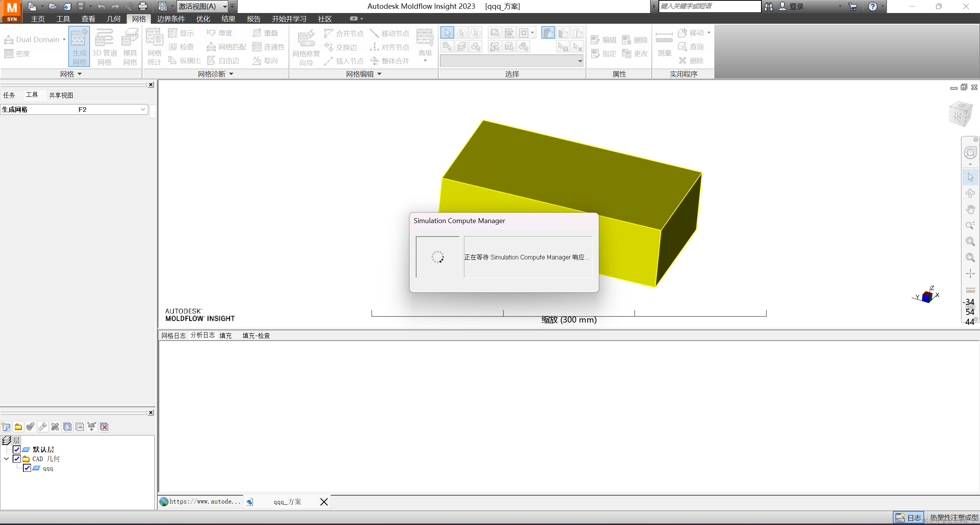980x525 pixels.
Task: Open the 厚度 thickness diagnostic
Action: 219,33
